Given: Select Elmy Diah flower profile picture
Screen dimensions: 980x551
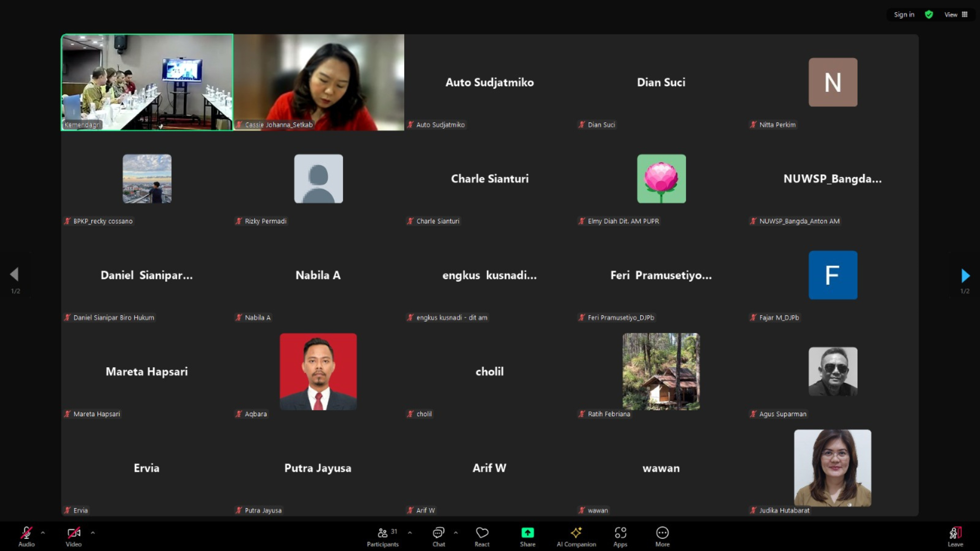Looking at the screenshot, I should pos(661,179).
